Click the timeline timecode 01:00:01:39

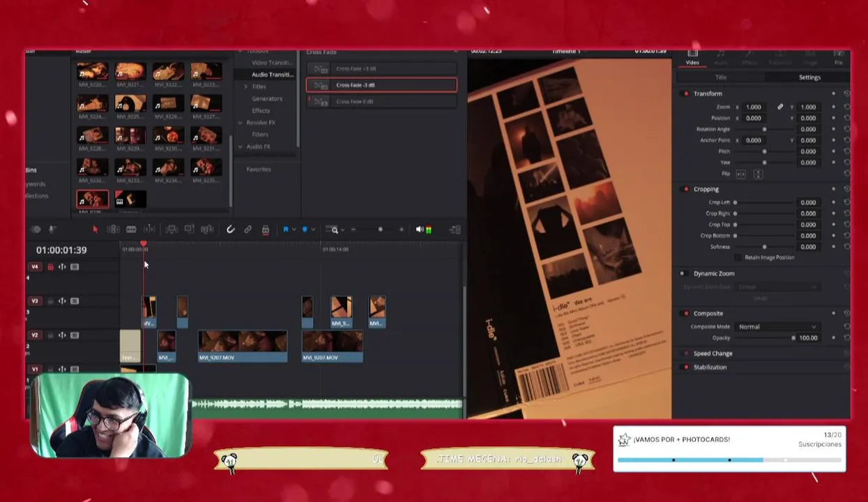[61, 250]
